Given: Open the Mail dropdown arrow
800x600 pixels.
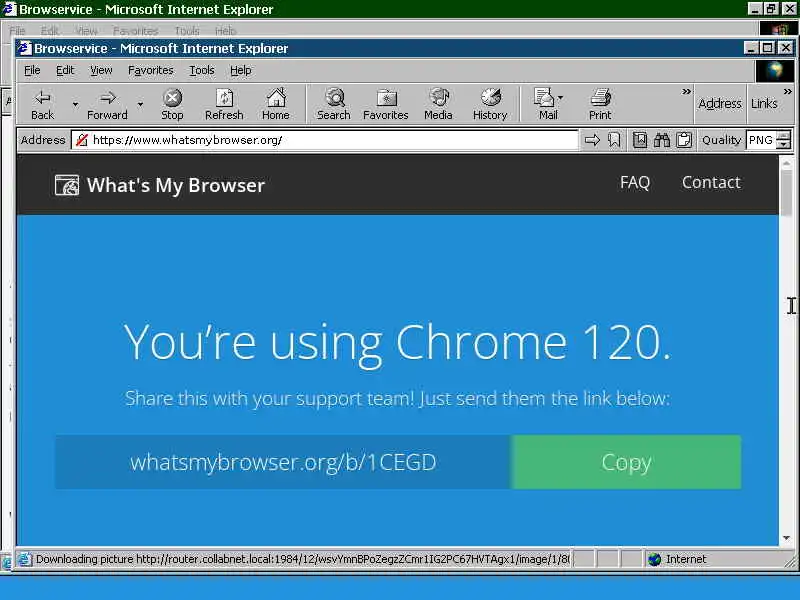Looking at the screenshot, I should tap(561, 97).
